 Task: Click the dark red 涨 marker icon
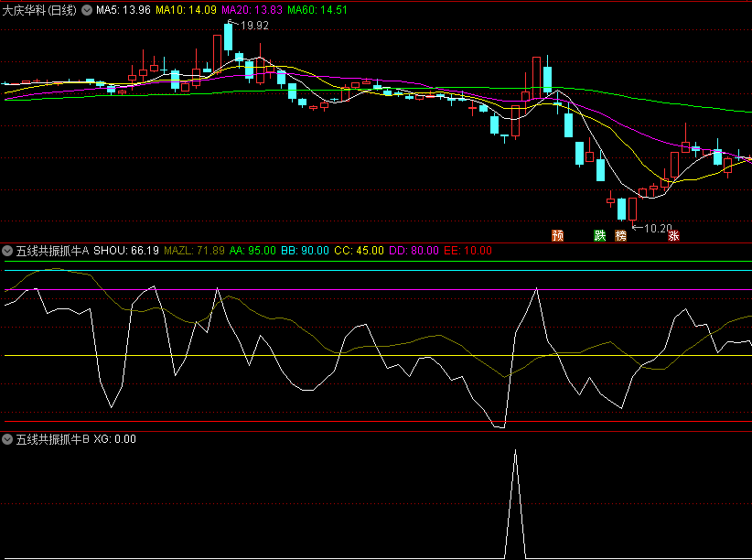[x=673, y=235]
